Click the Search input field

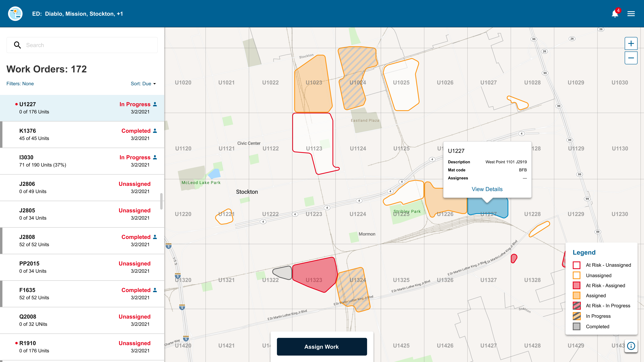click(x=82, y=45)
